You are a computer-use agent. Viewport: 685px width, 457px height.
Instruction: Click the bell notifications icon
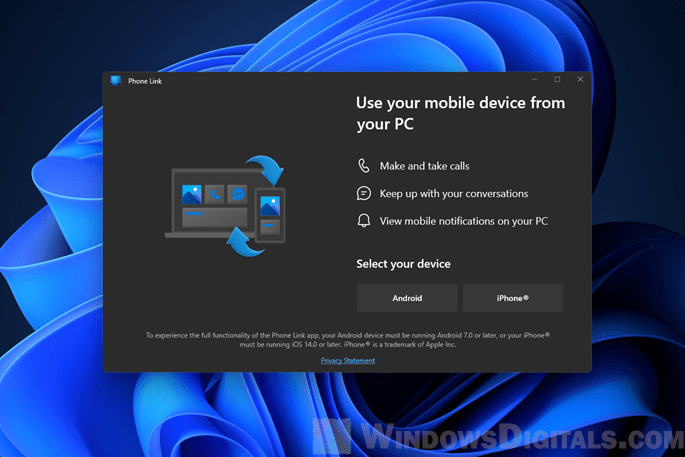tap(363, 221)
